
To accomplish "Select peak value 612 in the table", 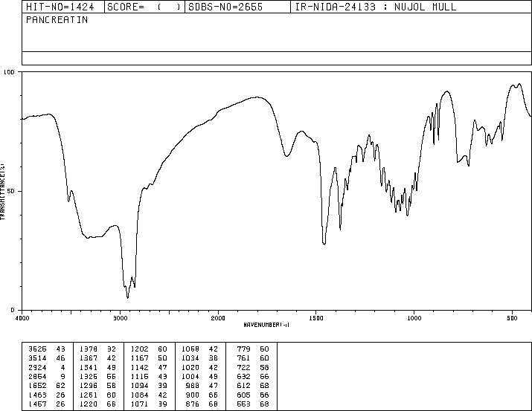I will tap(243, 386).
